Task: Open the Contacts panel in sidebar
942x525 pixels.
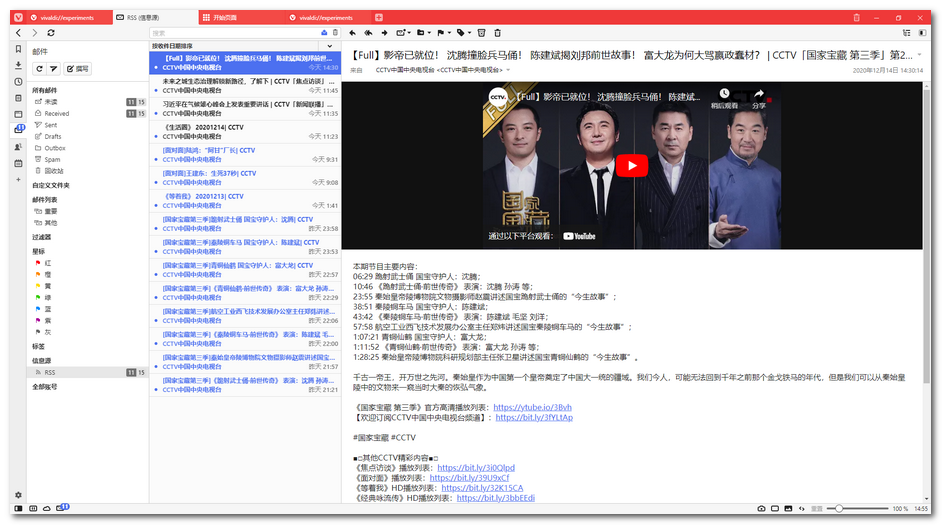Action: tap(18, 146)
